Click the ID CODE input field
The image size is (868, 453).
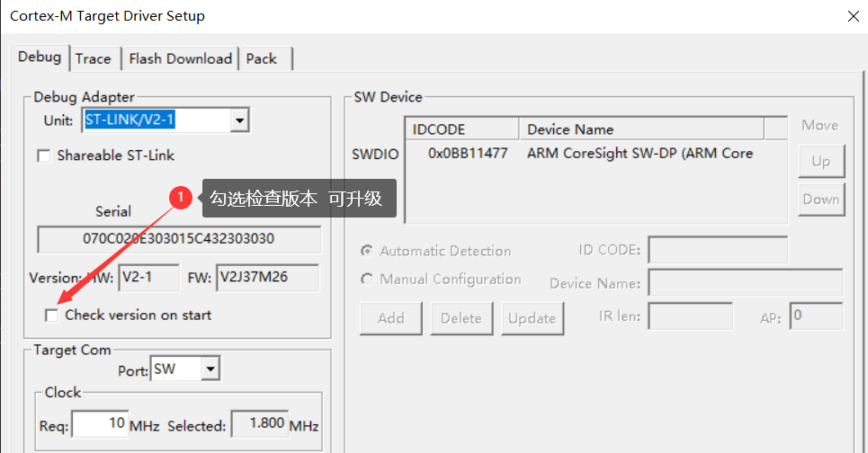[718, 250]
